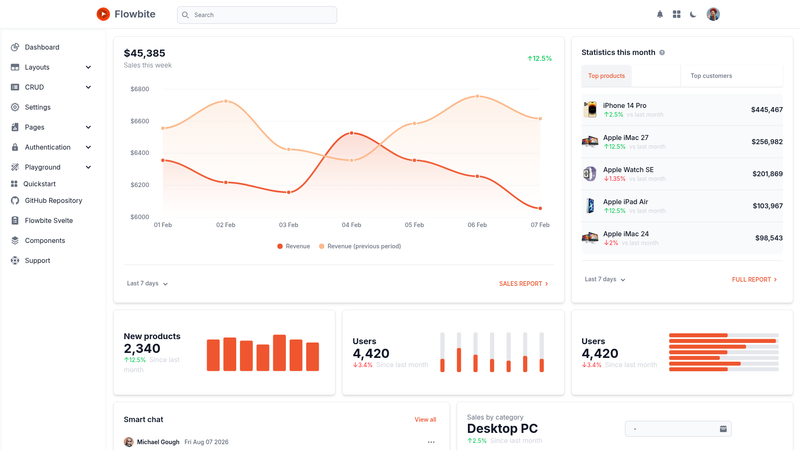Open Last 7 days dropdown under sales chart

147,283
